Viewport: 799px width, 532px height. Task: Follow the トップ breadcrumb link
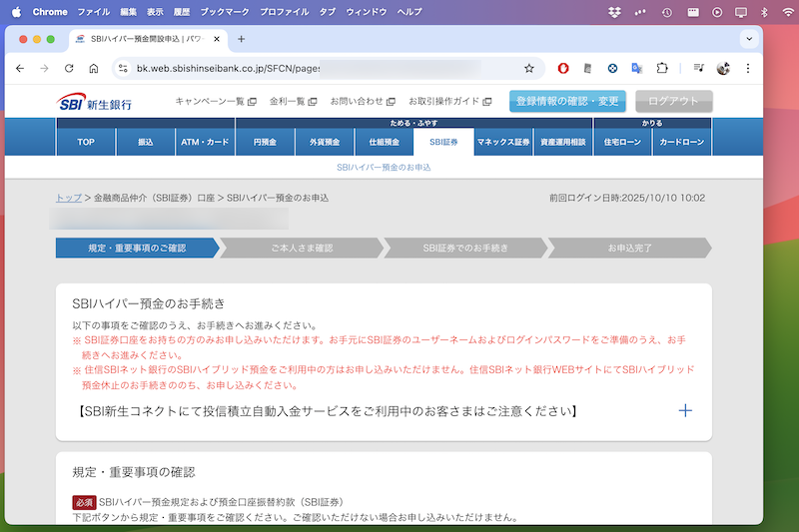(69, 198)
